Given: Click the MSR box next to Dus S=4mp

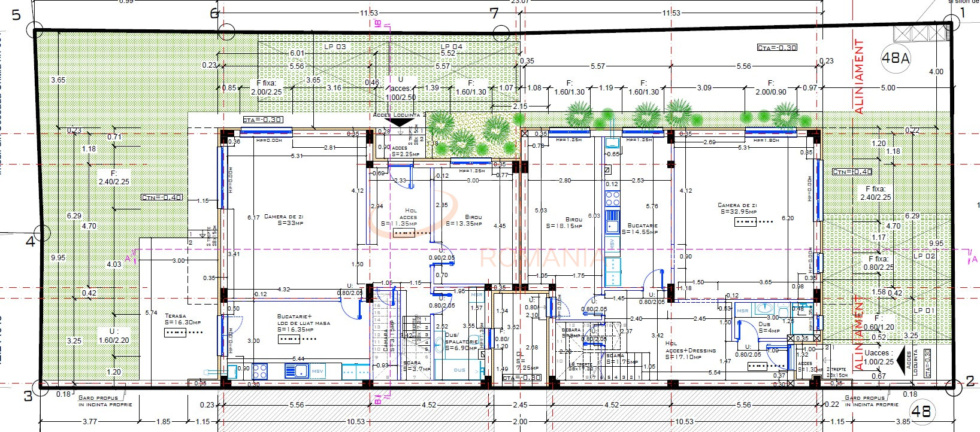Looking at the screenshot, I should pos(742,311).
